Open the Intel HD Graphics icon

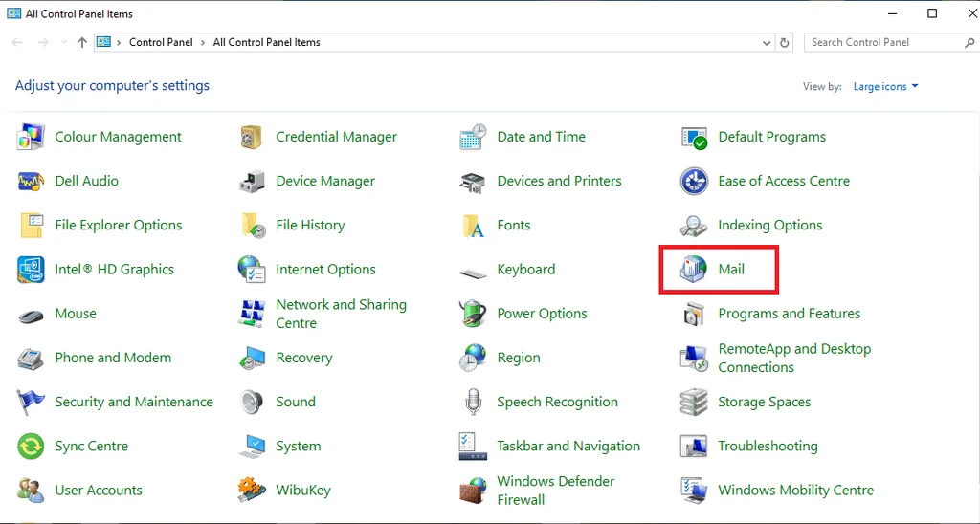coord(31,270)
